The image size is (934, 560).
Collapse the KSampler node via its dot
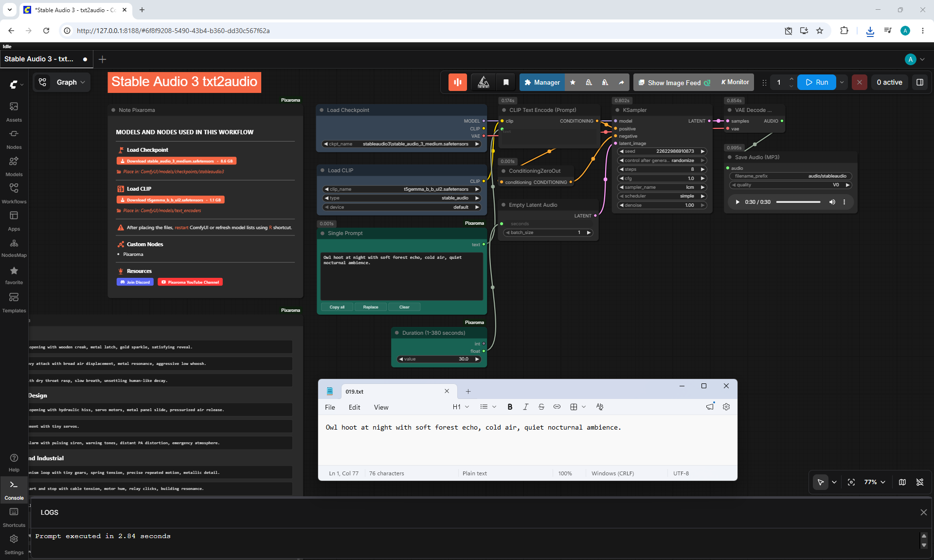pyautogui.click(x=617, y=110)
